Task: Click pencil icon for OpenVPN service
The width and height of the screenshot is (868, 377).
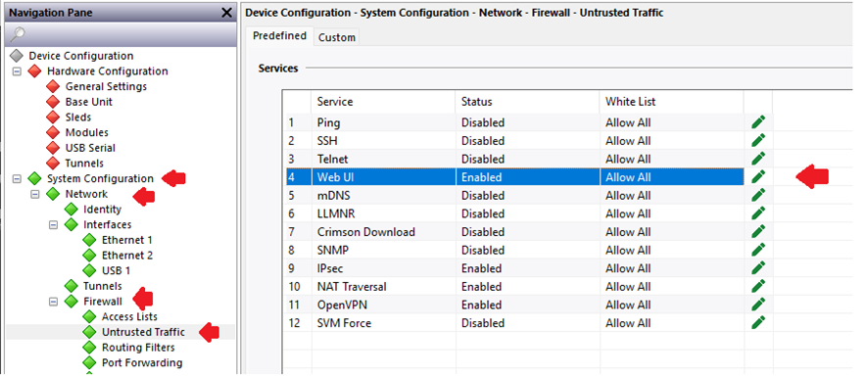Action: tap(758, 305)
